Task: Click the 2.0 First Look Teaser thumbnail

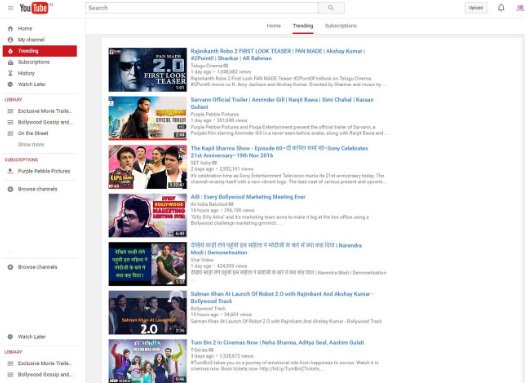Action: point(148,70)
